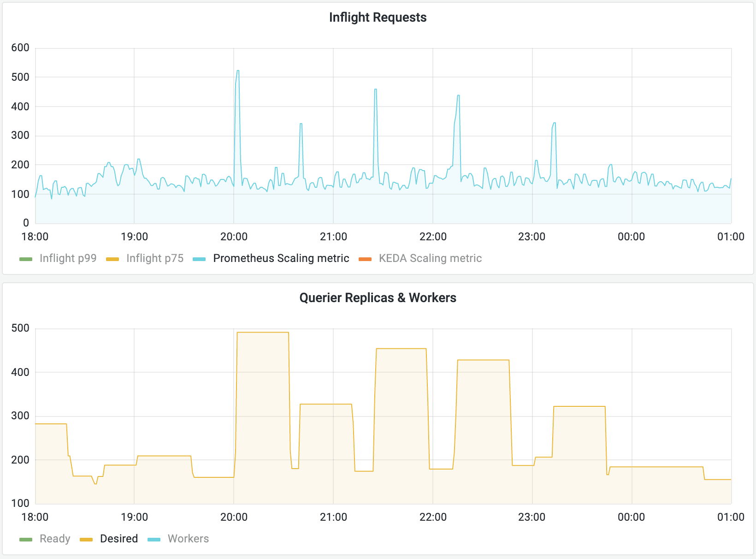Click the green Inflight p99 legend color marker
756x559 pixels.
point(25,258)
